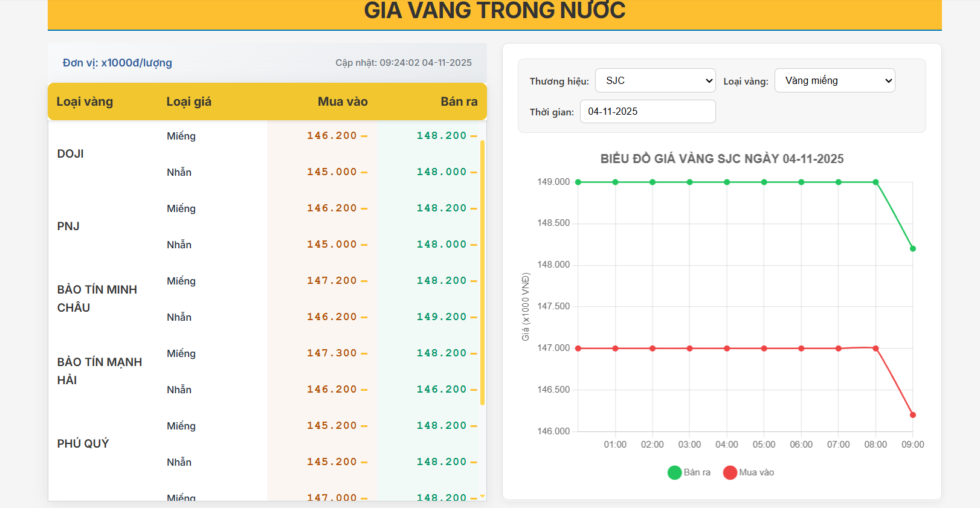Viewport: 980px width, 508px height.
Task: Click the Mua vào column header
Action: tap(343, 101)
